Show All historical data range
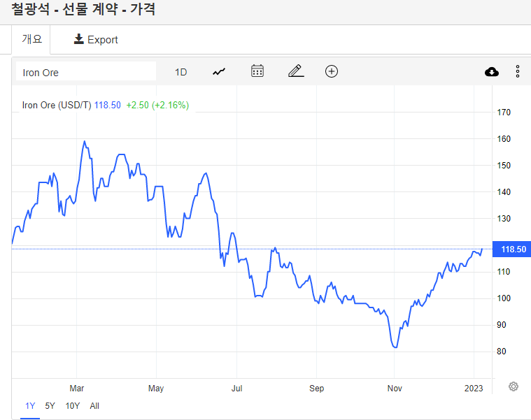 coord(94,406)
